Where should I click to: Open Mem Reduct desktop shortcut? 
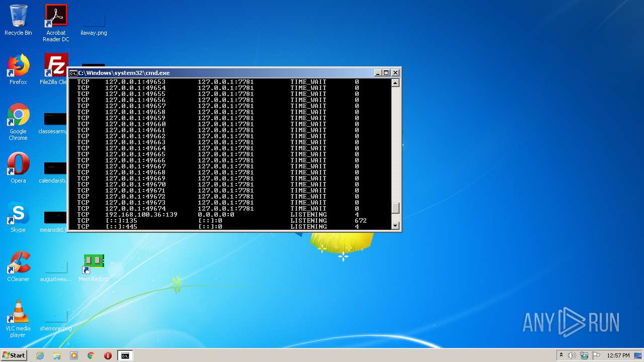(x=94, y=267)
